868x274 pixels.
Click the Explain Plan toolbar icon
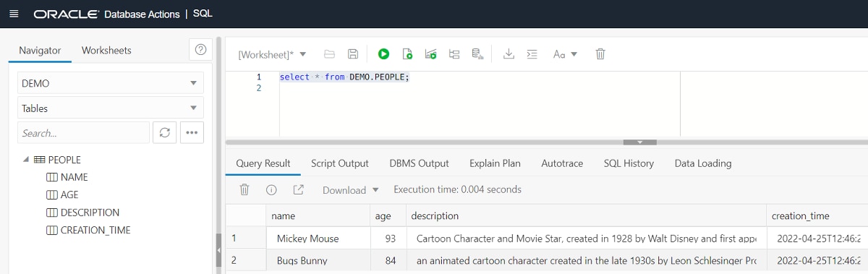430,53
